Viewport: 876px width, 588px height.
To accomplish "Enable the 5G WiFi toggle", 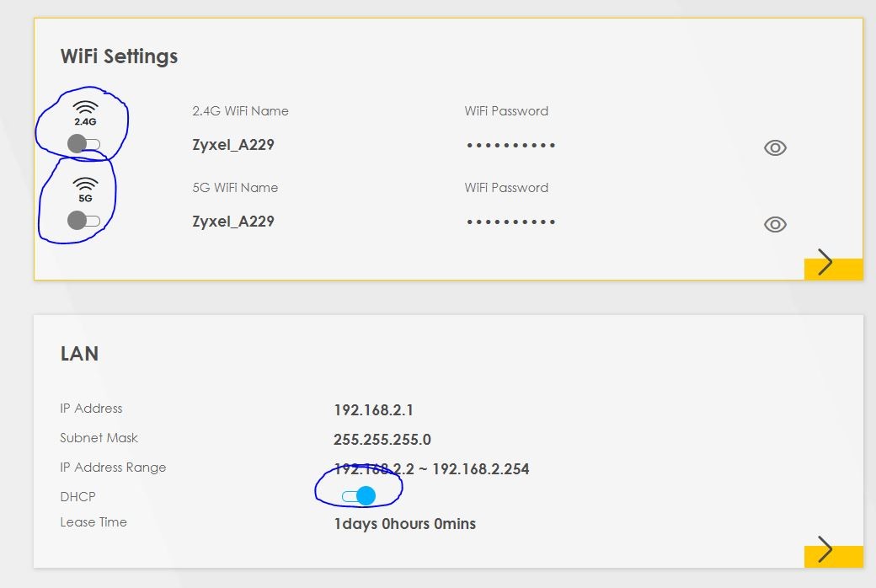I will tap(83, 221).
